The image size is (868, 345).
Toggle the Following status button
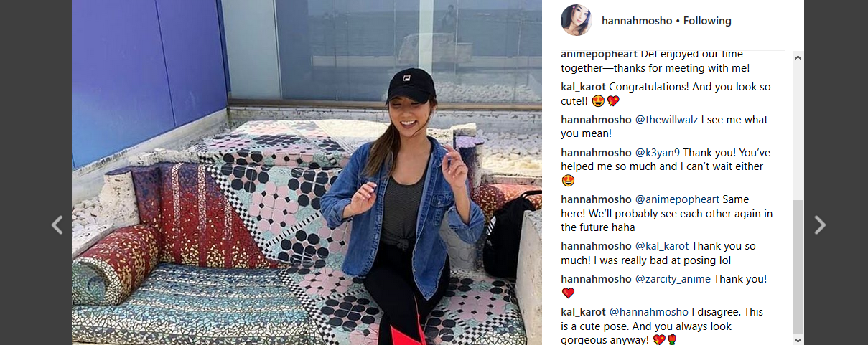(x=707, y=21)
